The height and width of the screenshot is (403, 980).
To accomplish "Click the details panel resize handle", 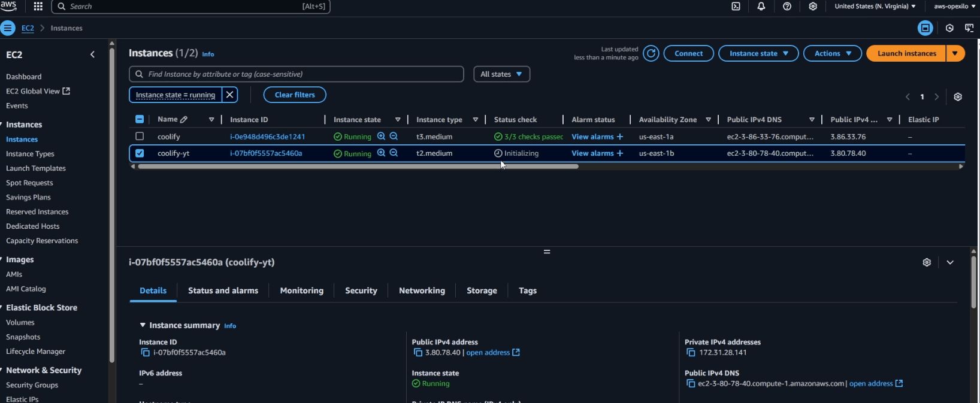I will tap(547, 252).
